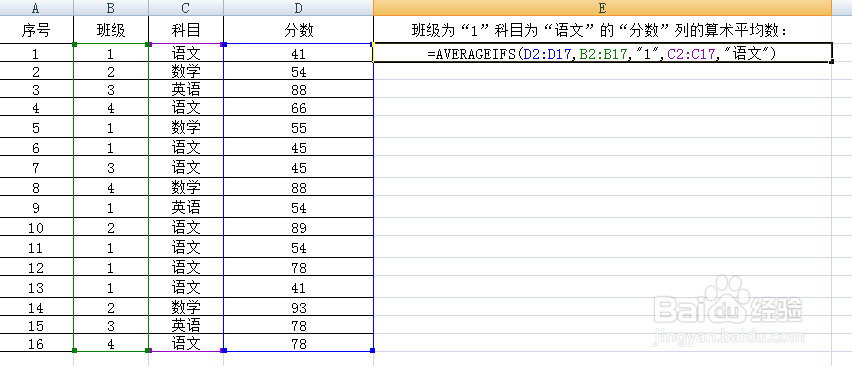This screenshot has width=852, height=366.
Task: Click score 89 in row 序号 10
Action: (x=298, y=228)
